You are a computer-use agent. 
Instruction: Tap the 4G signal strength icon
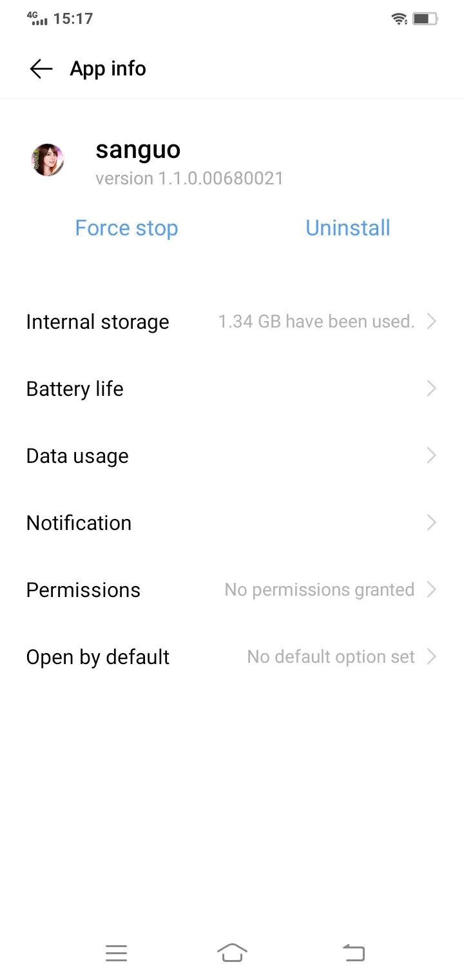(x=37, y=19)
